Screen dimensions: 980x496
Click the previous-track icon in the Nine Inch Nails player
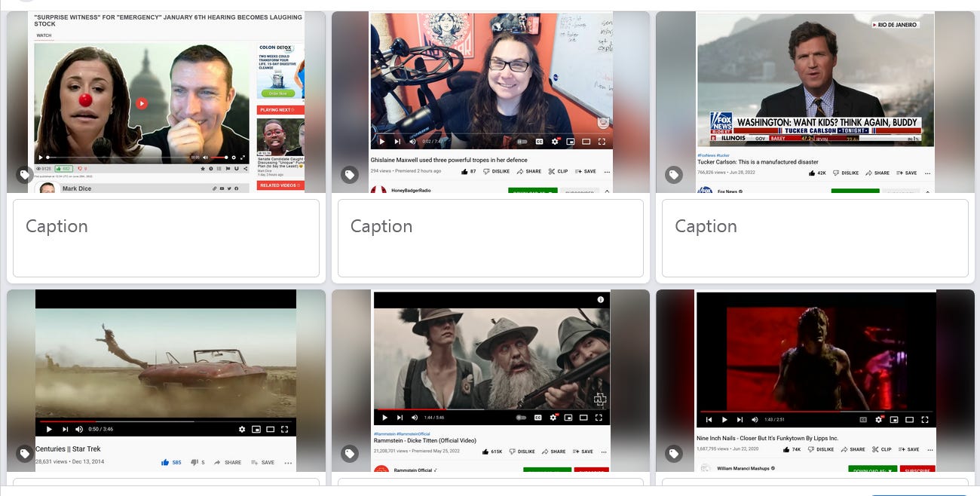tap(709, 419)
